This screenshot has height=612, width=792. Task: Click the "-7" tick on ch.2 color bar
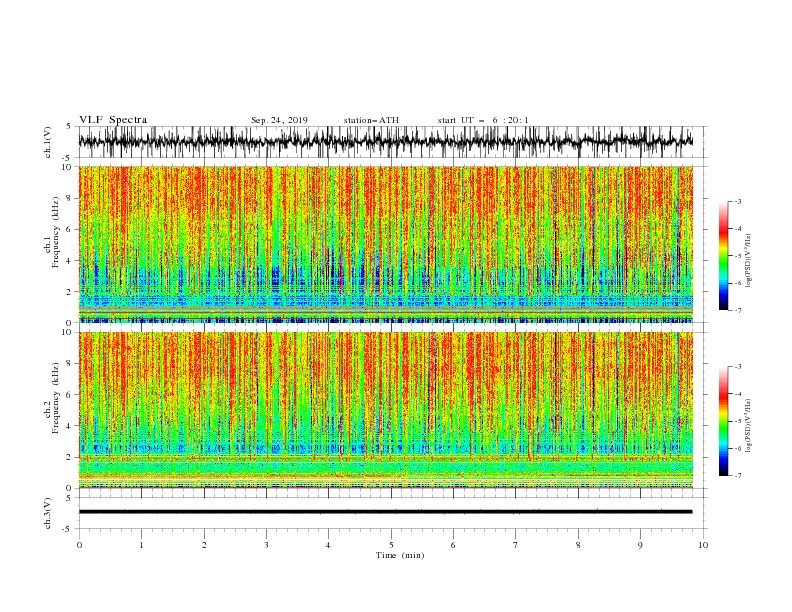click(737, 475)
